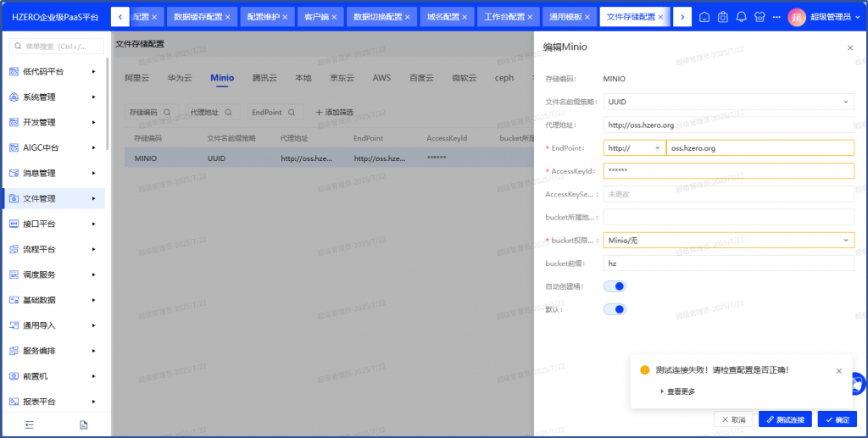Click the bucket前缀 input field

[x=728, y=263]
